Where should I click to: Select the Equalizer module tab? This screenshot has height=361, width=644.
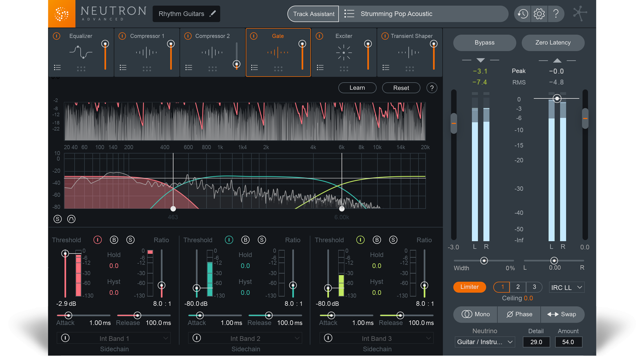81,52
